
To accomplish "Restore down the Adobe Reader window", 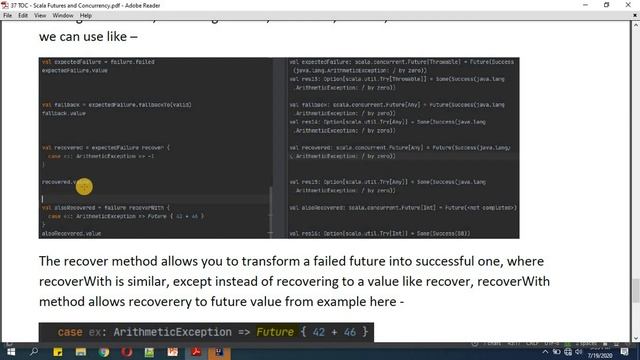I will 607,5.
